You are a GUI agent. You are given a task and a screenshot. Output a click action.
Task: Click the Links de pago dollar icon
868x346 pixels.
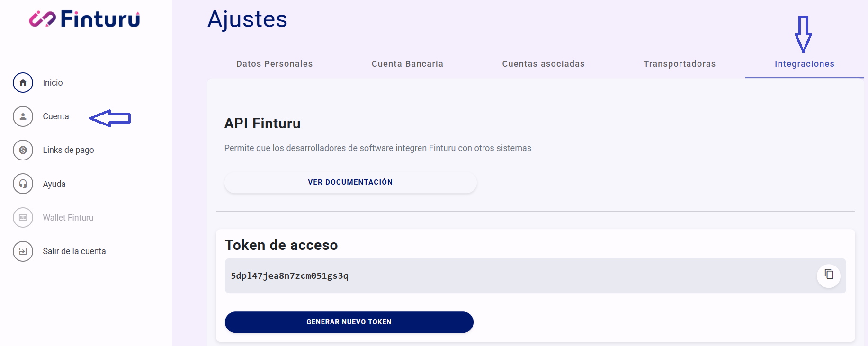(x=23, y=150)
